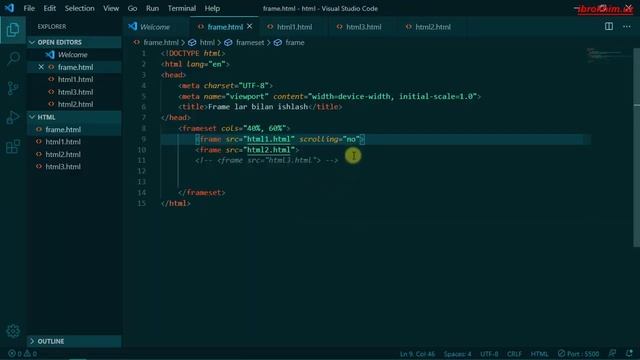Screen dimensions: 640x360
Task: Select html2.html in Open Editors
Action: (x=76, y=104)
